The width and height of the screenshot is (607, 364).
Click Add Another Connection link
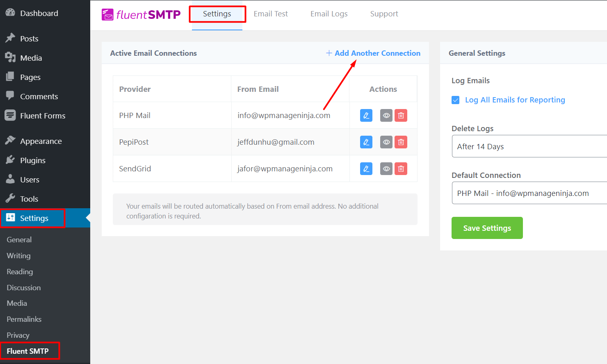pos(373,53)
